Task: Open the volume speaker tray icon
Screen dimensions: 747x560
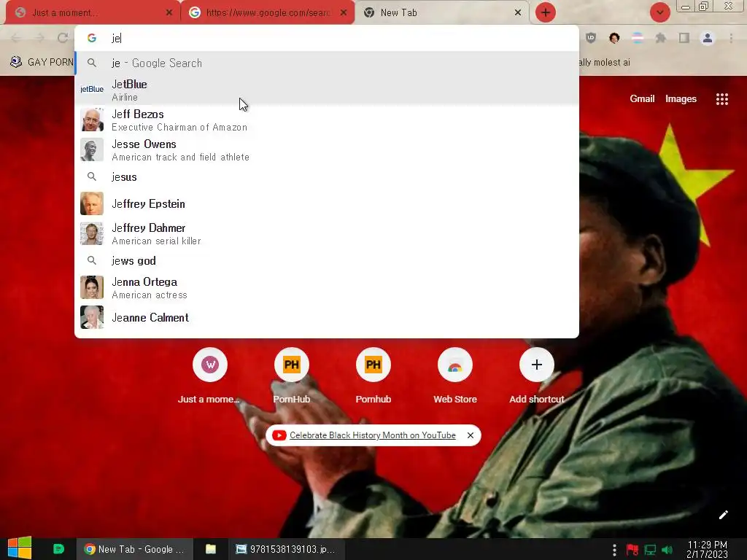Action: (x=667, y=550)
